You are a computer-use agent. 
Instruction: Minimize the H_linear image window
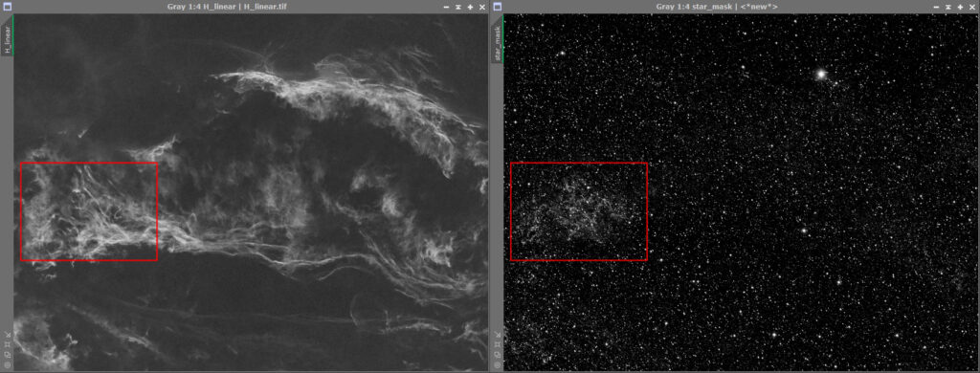click(x=446, y=7)
